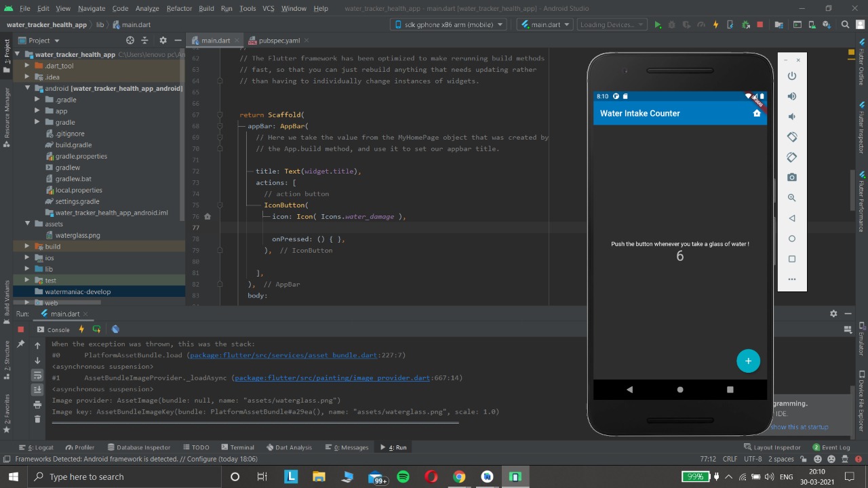The height and width of the screenshot is (488, 868).
Task: Toggle scroll to end in the console
Action: (37, 390)
